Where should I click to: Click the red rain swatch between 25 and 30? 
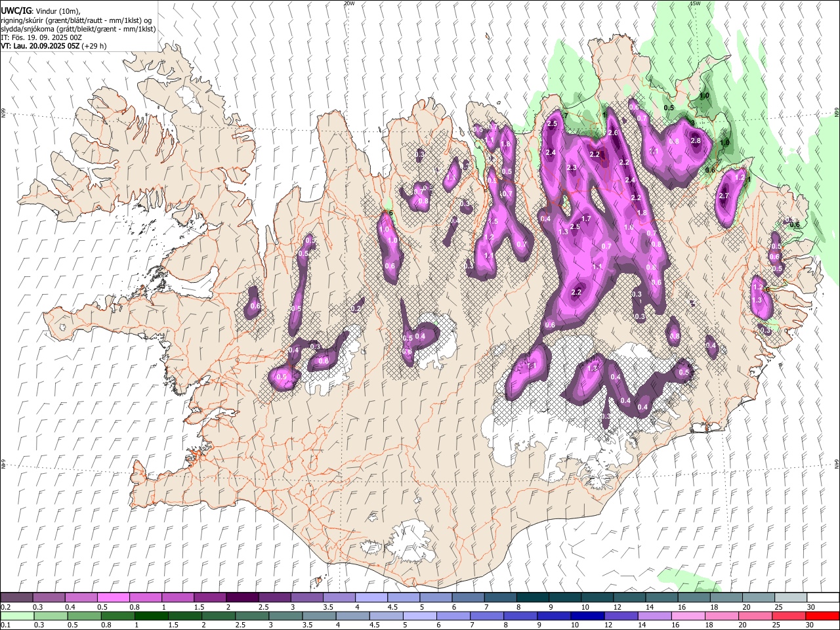coord(788,616)
